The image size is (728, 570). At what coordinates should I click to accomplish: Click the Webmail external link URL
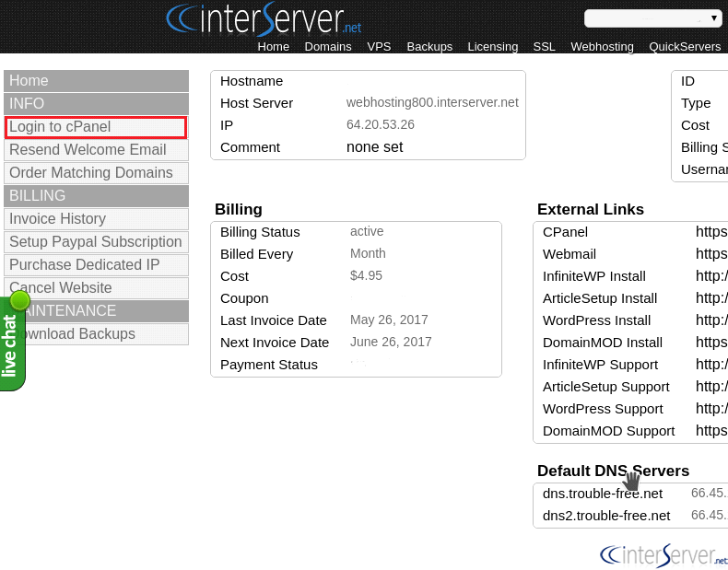[x=711, y=254]
